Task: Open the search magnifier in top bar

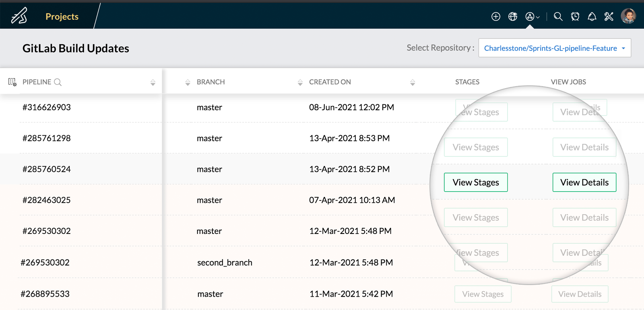Action: click(558, 17)
